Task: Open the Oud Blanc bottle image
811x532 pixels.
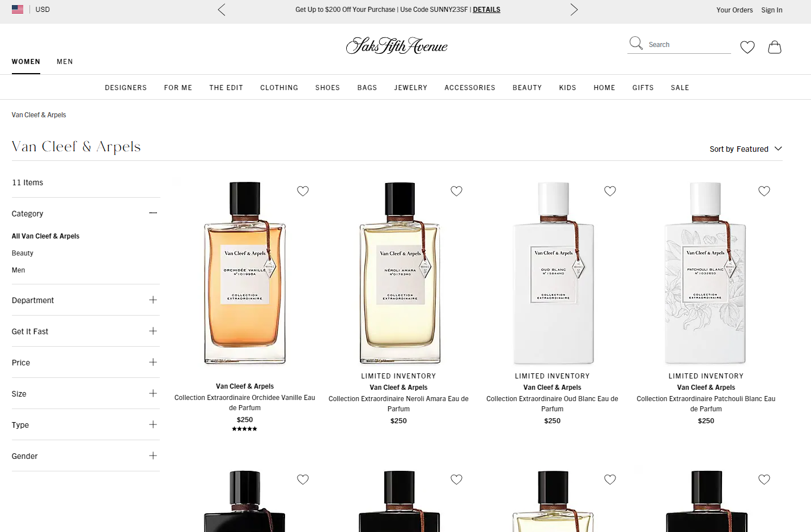Action: [x=553, y=273]
